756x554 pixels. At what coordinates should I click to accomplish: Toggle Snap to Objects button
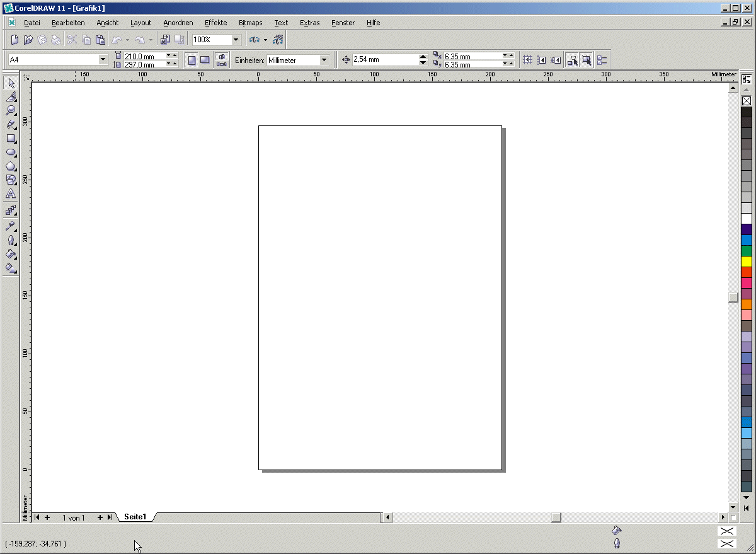coord(555,60)
